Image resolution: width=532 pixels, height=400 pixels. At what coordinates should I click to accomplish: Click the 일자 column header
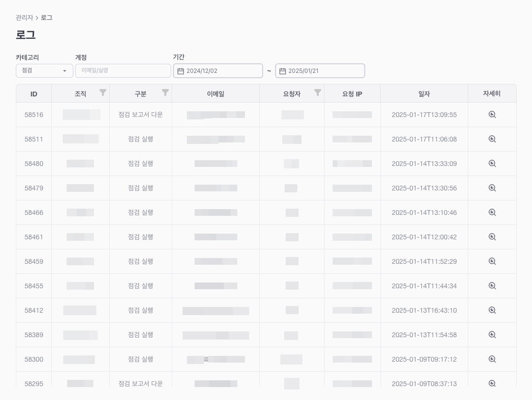[424, 94]
